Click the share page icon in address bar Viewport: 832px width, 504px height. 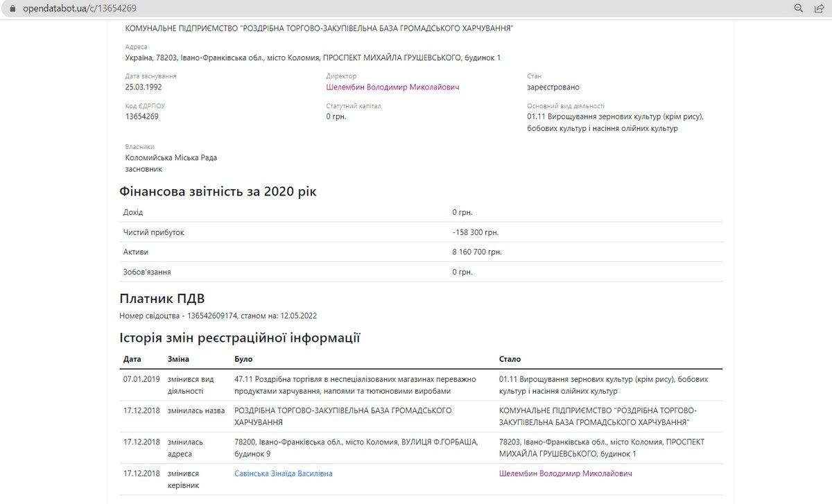click(x=821, y=8)
